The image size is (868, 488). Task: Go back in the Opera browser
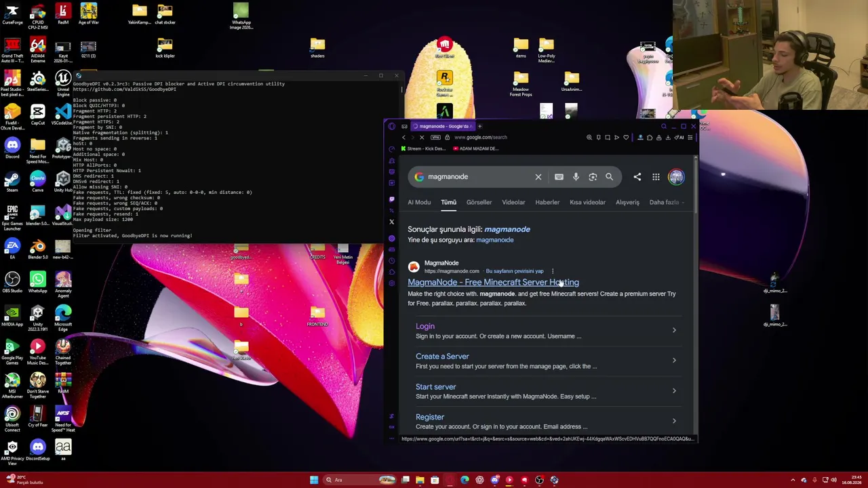tap(403, 138)
